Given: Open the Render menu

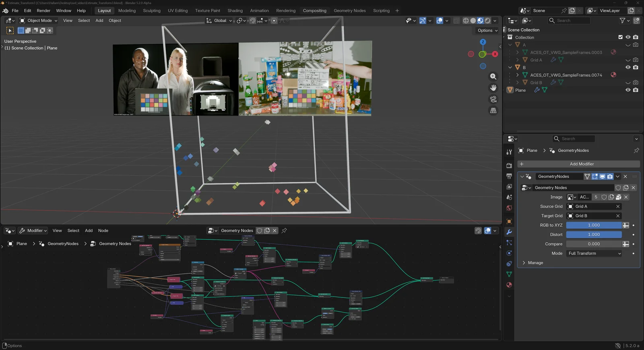Looking at the screenshot, I should (43, 11).
